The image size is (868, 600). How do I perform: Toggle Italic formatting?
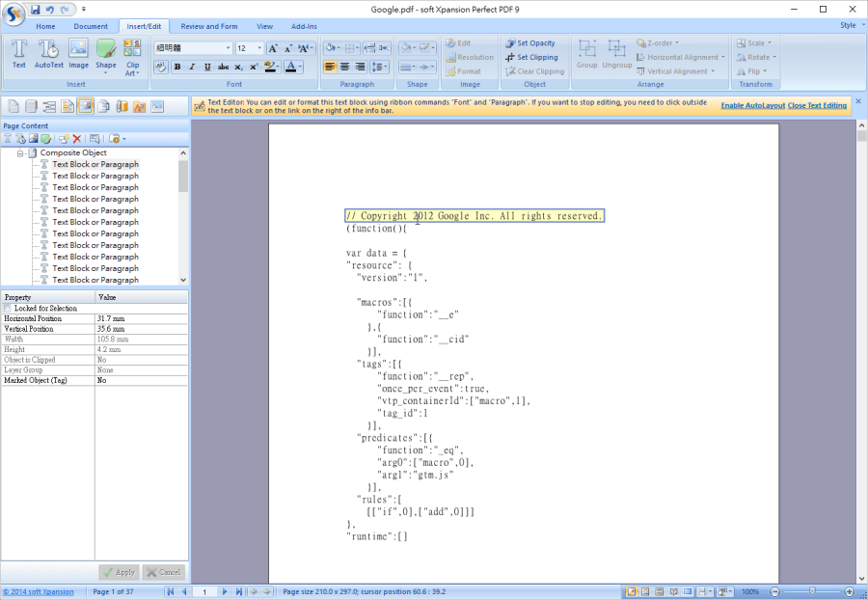(192, 67)
